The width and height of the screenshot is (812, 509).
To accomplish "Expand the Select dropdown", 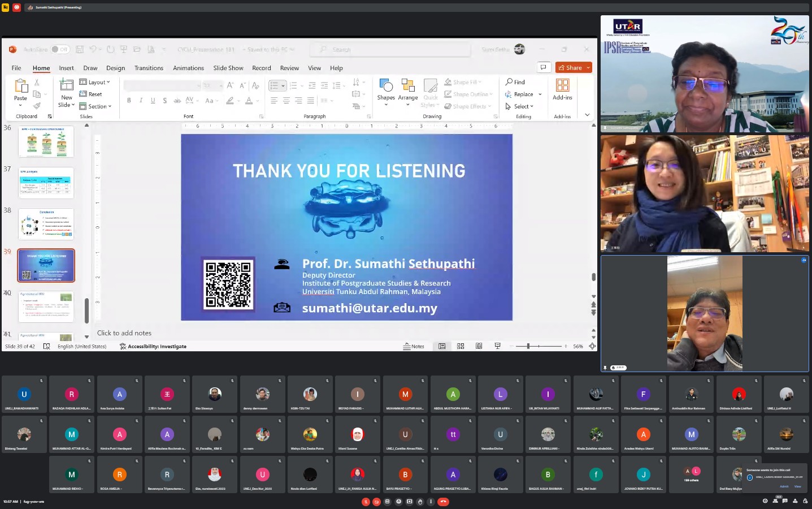I will [x=519, y=106].
